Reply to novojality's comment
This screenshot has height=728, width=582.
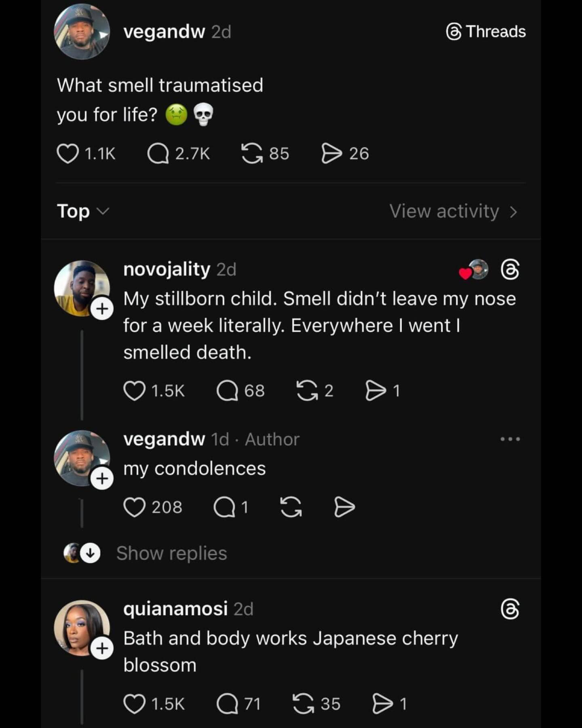[x=227, y=391]
